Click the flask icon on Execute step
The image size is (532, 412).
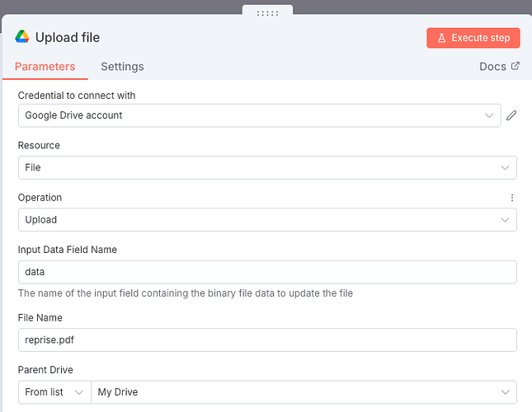441,38
